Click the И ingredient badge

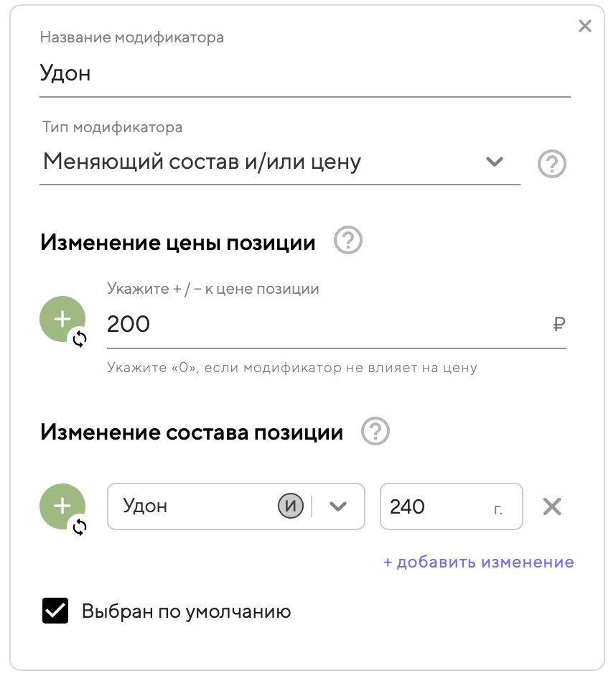291,506
